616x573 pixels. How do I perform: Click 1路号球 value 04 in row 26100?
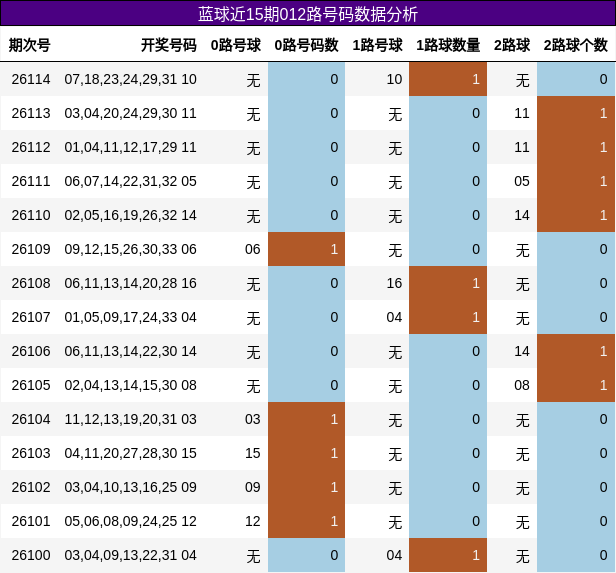pos(394,555)
